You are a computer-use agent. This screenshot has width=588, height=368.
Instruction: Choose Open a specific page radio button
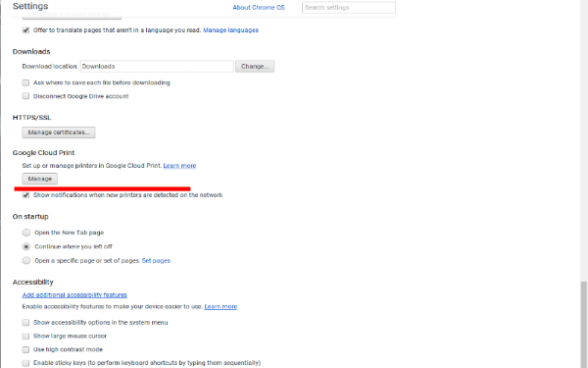pos(25,261)
